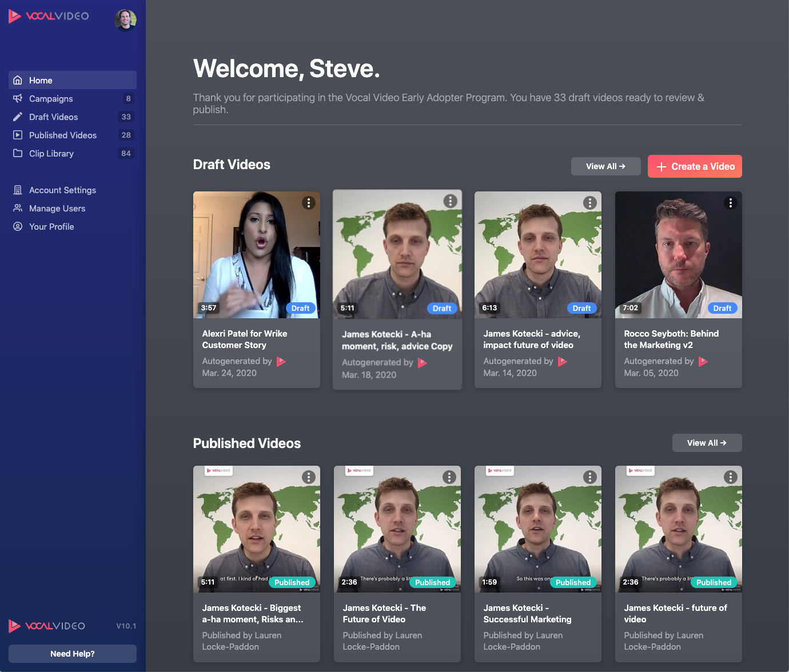This screenshot has height=672, width=789.
Task: Open the 5:11 published video thumbnail
Action: point(257,529)
